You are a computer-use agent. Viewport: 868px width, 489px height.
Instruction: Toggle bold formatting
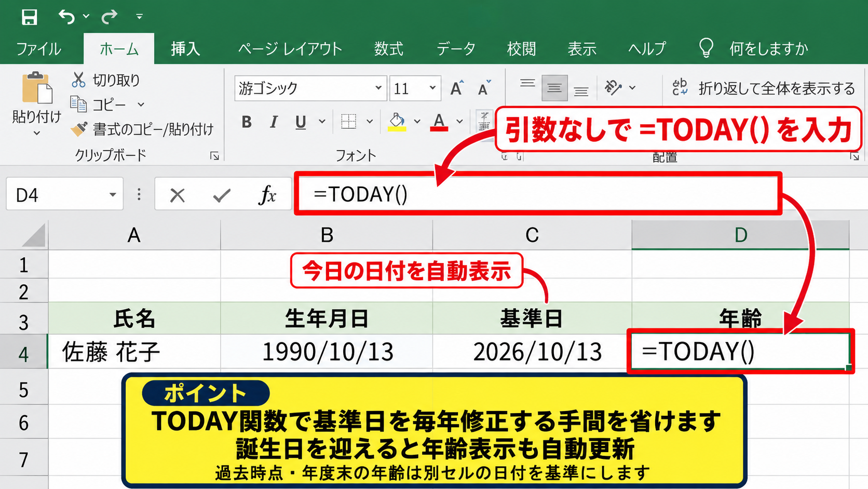[247, 122]
